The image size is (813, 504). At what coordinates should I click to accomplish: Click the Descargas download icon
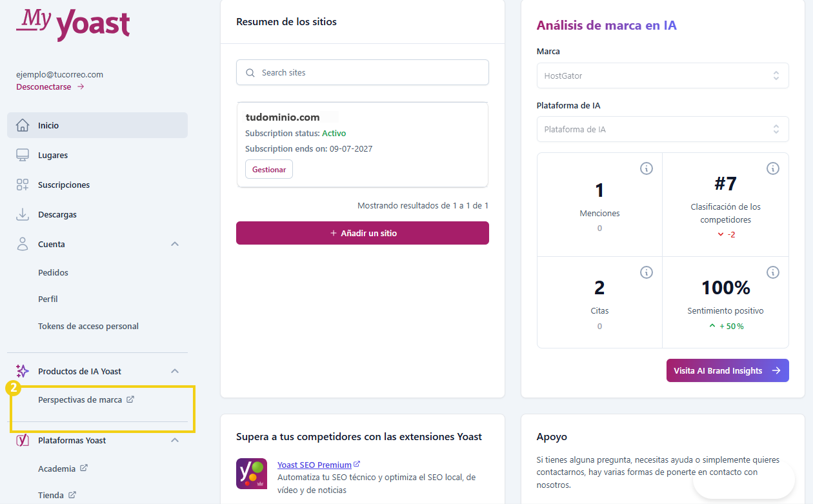(x=23, y=214)
